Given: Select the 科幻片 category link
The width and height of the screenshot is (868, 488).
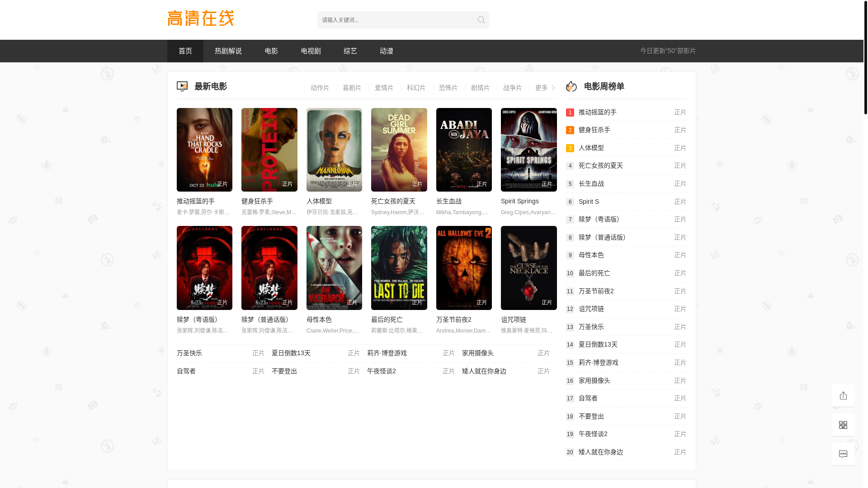Looking at the screenshot, I should click(x=416, y=88).
